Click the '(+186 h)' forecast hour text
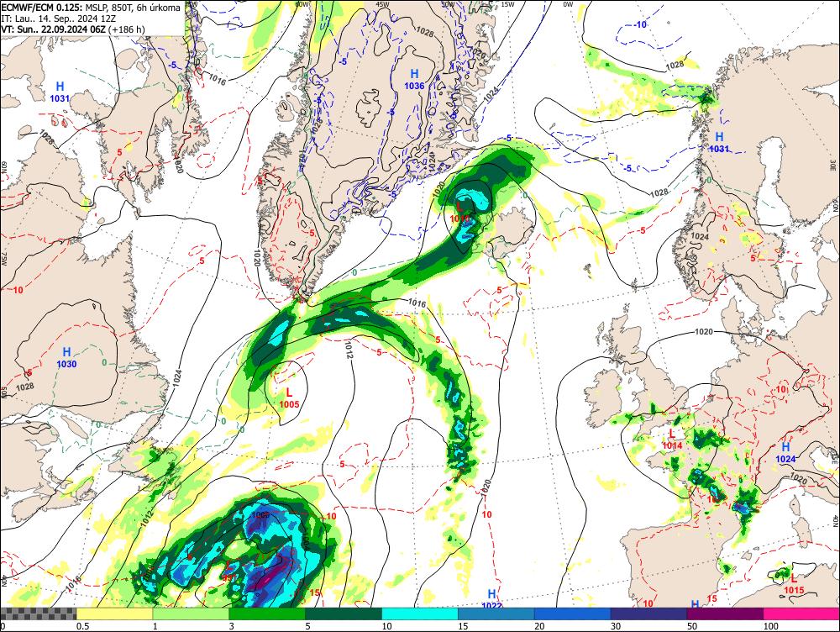The image size is (840, 632). click(x=126, y=29)
